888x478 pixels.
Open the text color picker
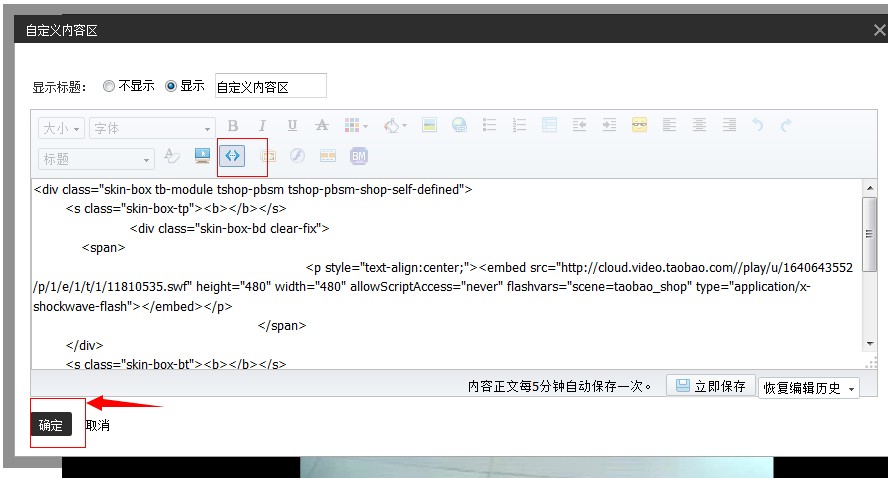[393, 126]
